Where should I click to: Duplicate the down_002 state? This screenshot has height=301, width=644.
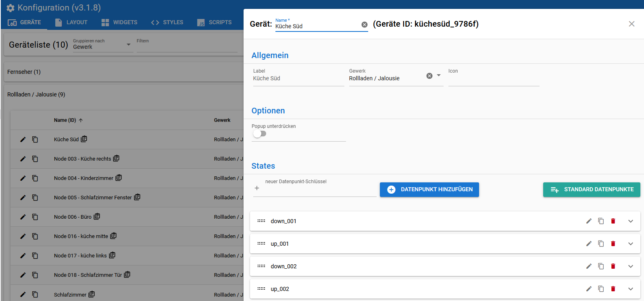tap(601, 266)
